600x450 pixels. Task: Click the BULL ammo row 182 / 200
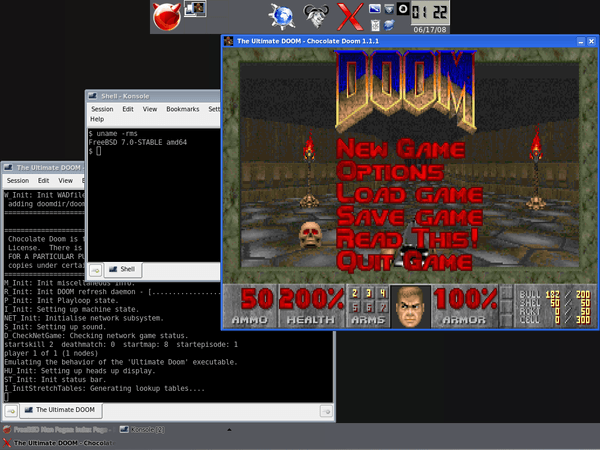(x=555, y=294)
